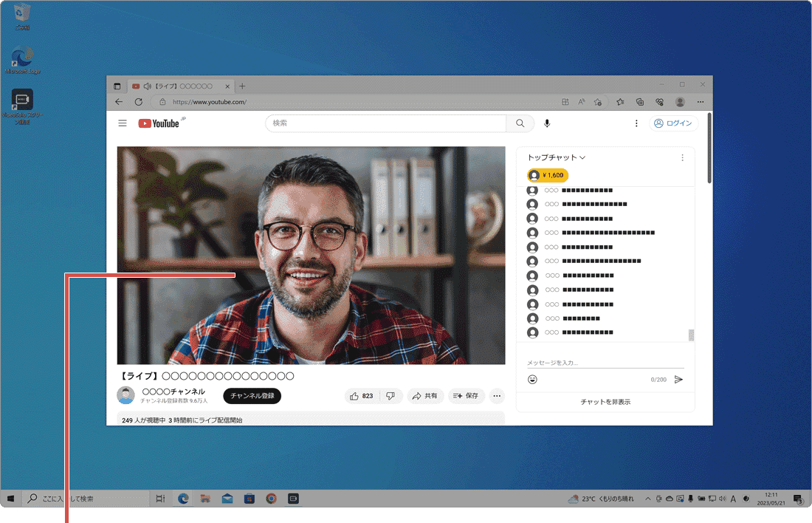Click the ログイン sign-in button

coord(673,123)
